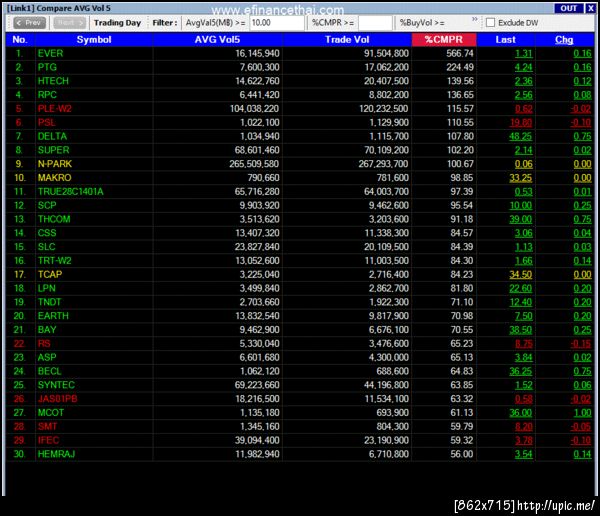Select the TRT-W2 symbol
This screenshot has width=600, height=516.
(54, 261)
